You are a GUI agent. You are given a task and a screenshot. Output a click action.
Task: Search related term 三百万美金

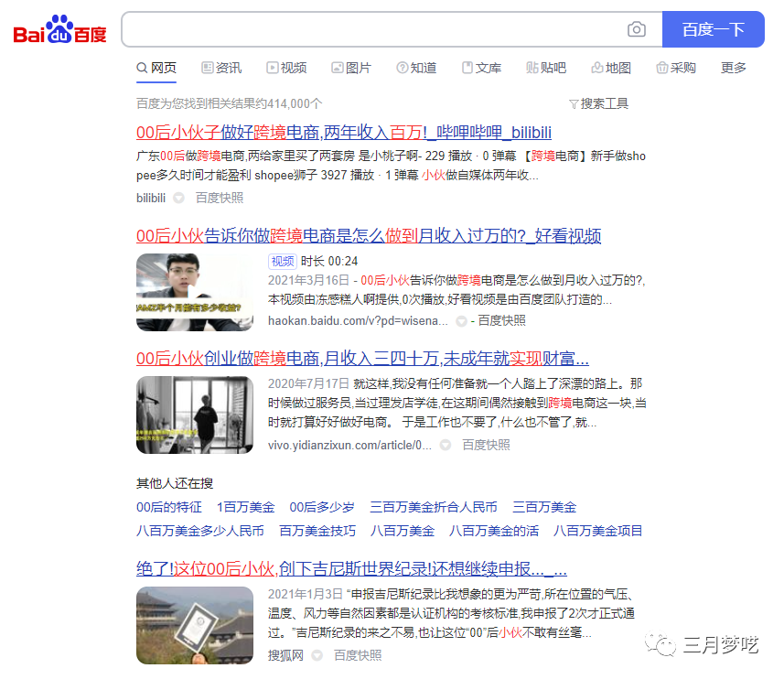tap(544, 508)
